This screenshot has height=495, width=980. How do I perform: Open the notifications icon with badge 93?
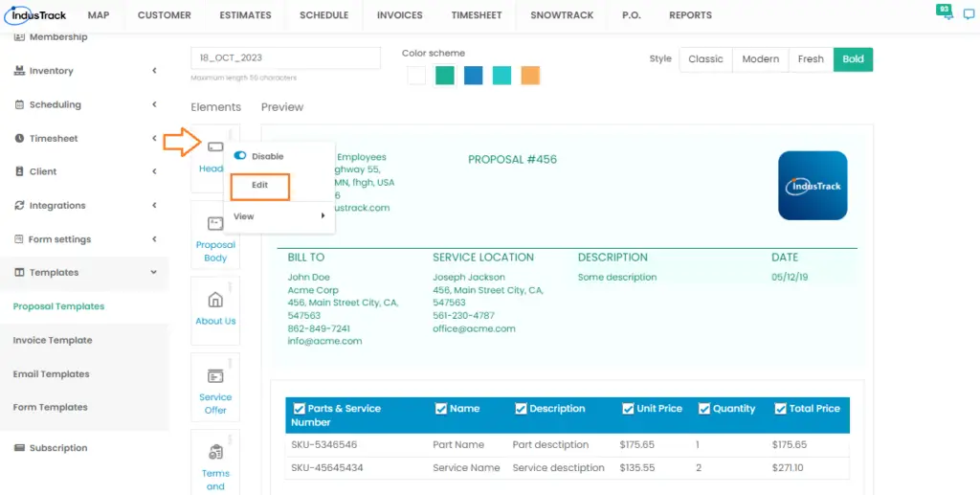945,11
